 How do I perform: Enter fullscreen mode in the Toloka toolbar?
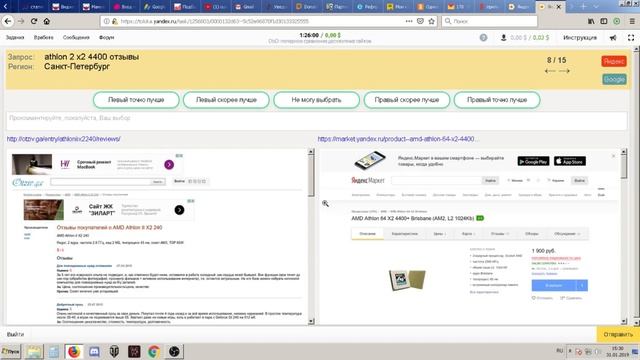(x=631, y=38)
